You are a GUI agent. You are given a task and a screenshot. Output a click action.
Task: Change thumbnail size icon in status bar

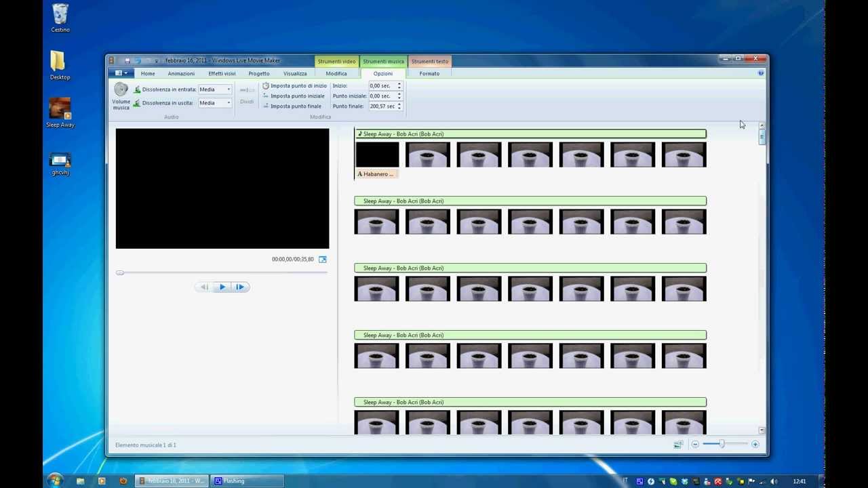(678, 445)
